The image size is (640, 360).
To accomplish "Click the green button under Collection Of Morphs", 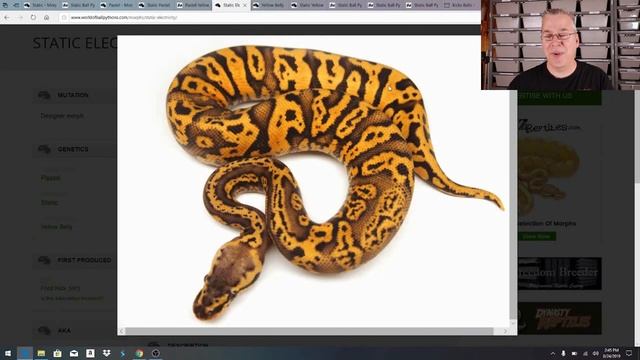I will coord(537,236).
